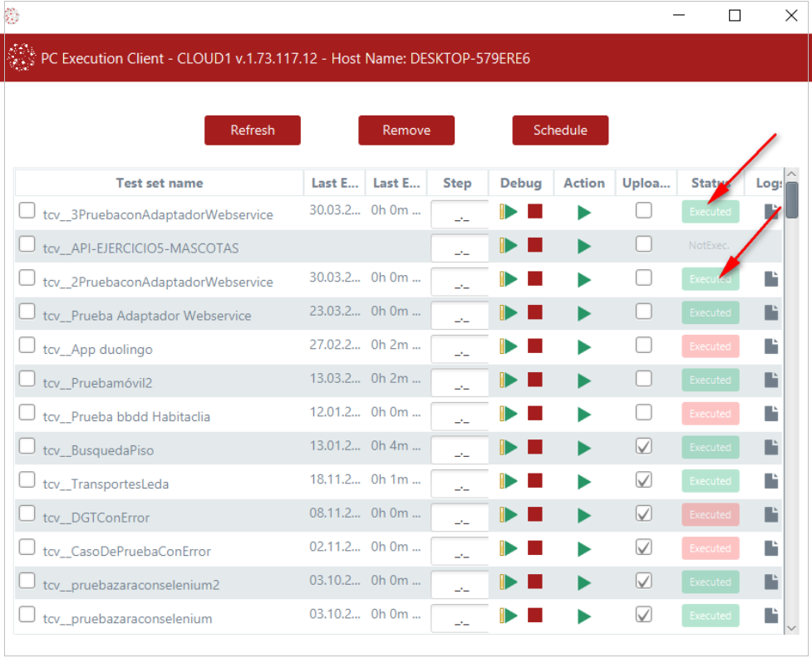Enable upload for tcv__Prueba bbdd Habitaclia
Image resolution: width=812 pixels, height=658 pixels.
[644, 413]
